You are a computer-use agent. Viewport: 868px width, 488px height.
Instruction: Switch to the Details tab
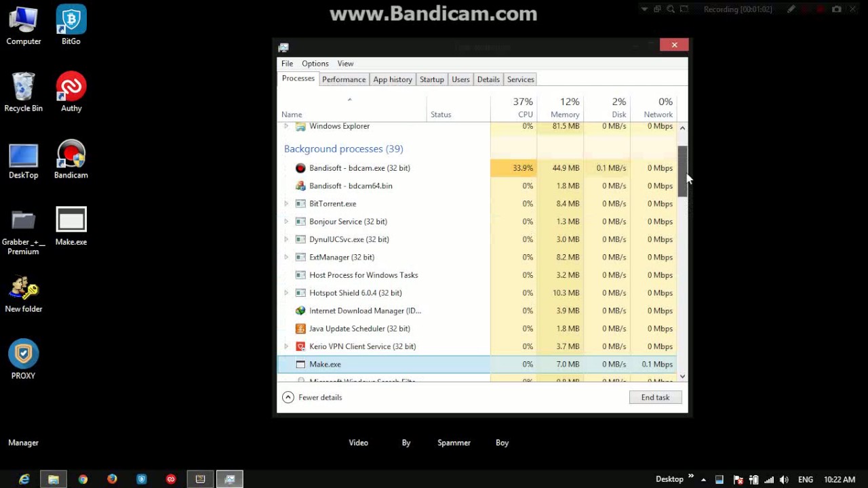tap(488, 79)
